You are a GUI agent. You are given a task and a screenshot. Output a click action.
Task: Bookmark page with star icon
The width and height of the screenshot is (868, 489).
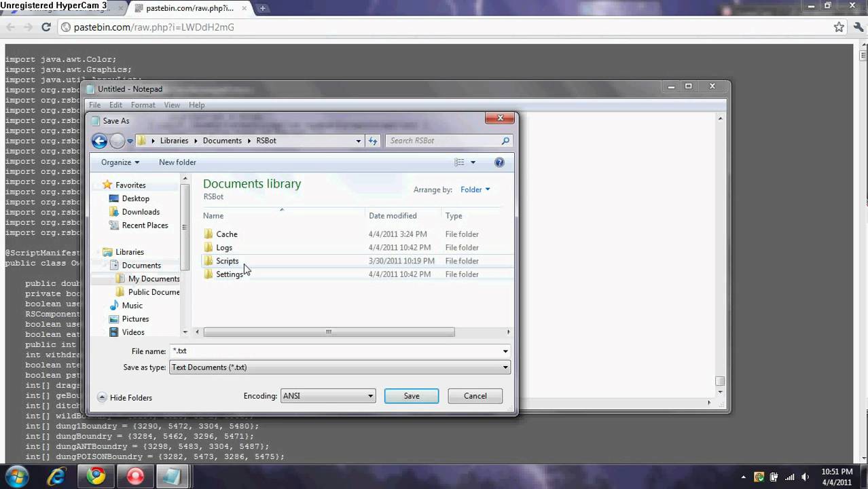(x=839, y=27)
